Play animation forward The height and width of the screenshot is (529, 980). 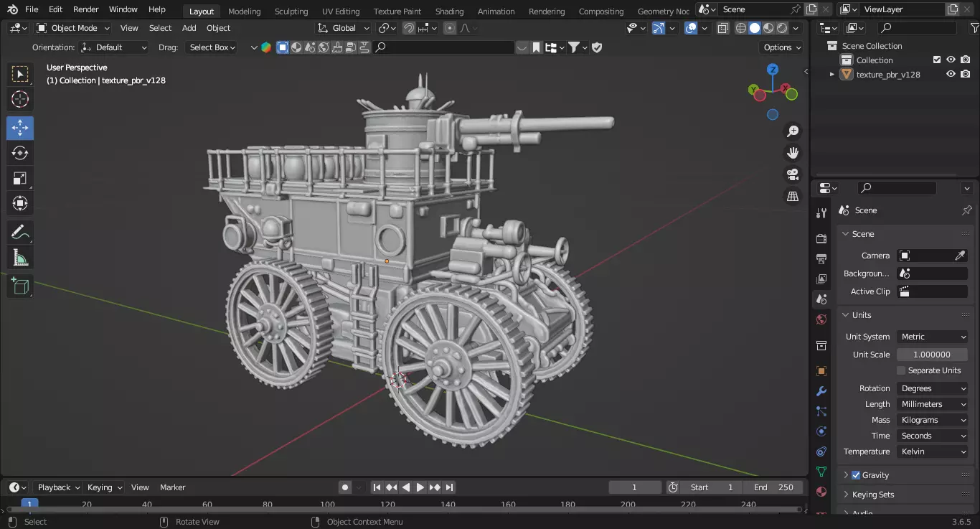pyautogui.click(x=420, y=487)
